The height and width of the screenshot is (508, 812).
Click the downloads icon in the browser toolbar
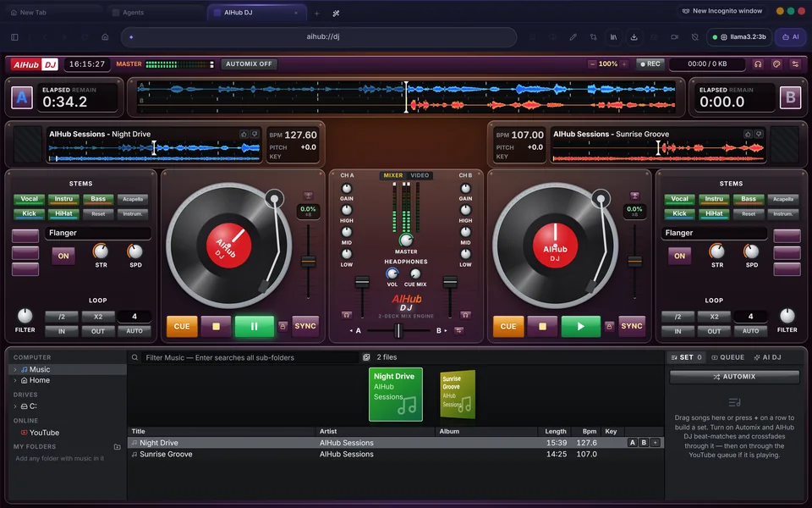click(634, 36)
